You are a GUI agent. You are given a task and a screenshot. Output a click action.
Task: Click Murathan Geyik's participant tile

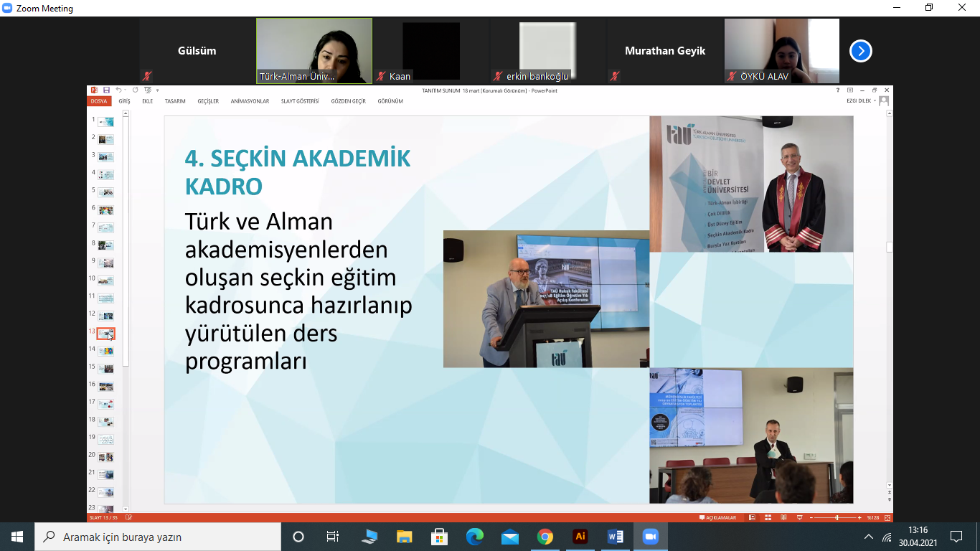tap(665, 51)
